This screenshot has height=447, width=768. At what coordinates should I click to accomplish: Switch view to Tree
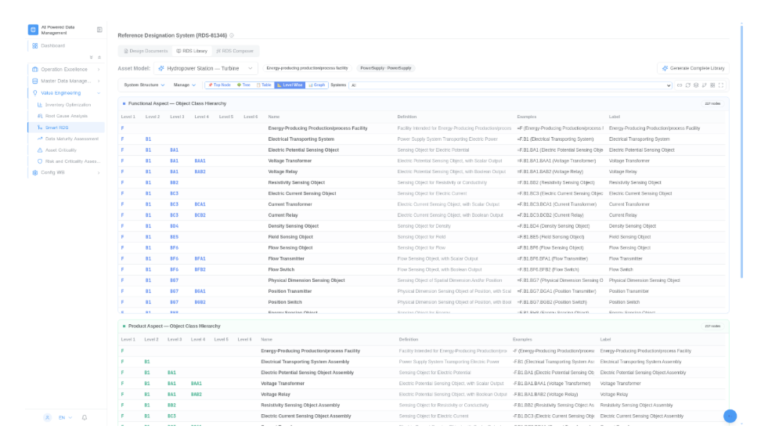pyautogui.click(x=243, y=85)
